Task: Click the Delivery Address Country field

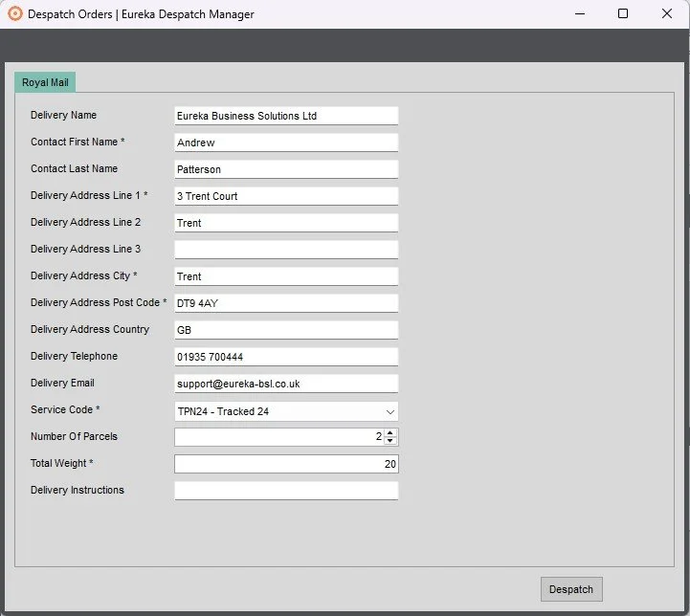Action: (286, 330)
